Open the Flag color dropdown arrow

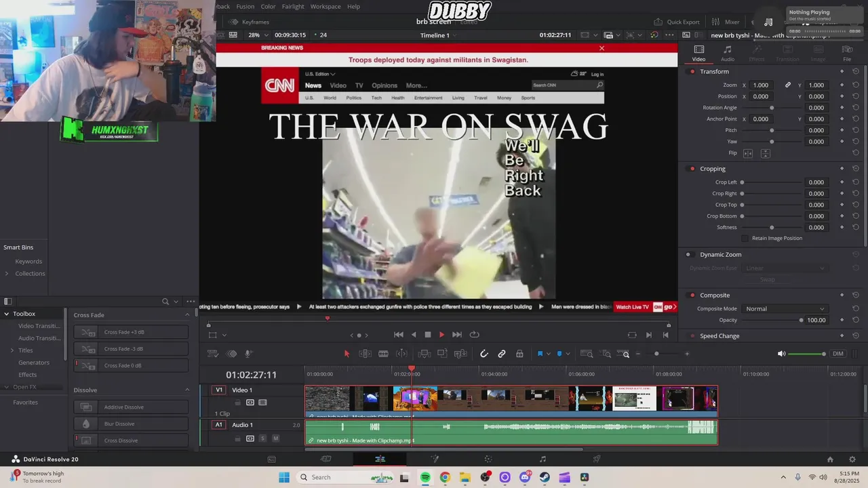(x=549, y=354)
